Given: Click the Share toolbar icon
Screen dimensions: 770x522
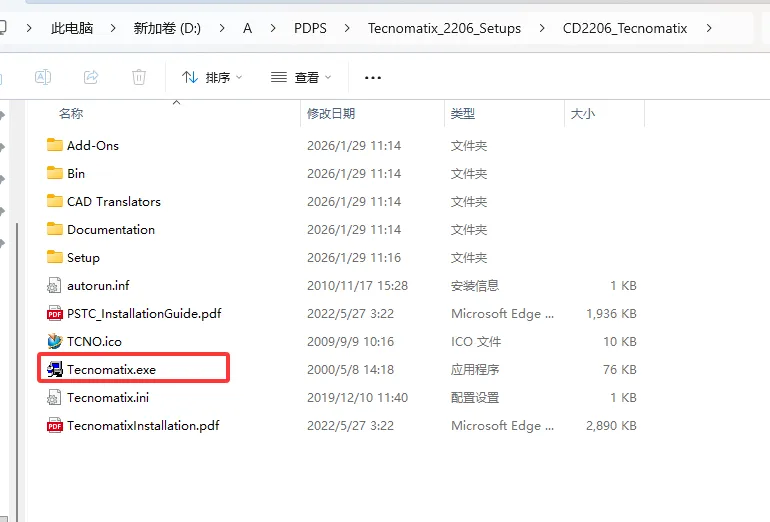Looking at the screenshot, I should pos(91,77).
